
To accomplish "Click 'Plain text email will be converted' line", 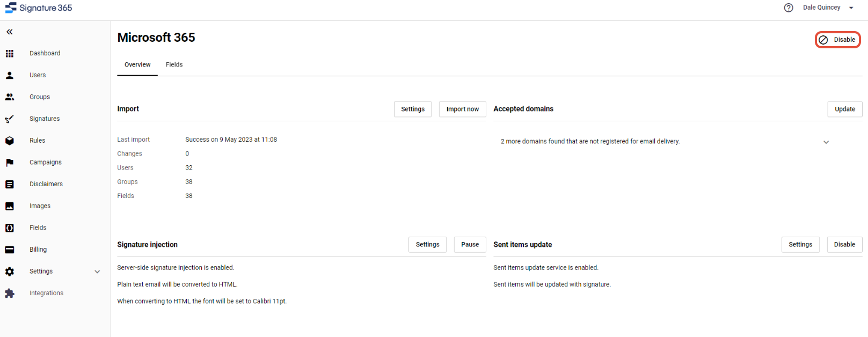I will click(x=177, y=284).
